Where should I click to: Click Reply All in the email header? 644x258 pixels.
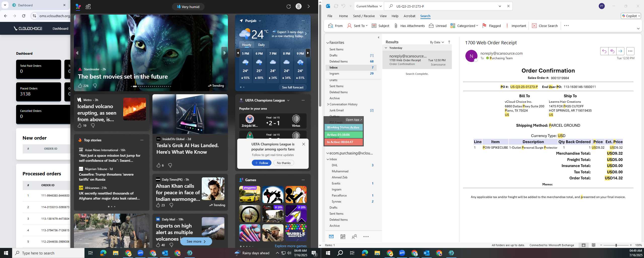(x=612, y=51)
